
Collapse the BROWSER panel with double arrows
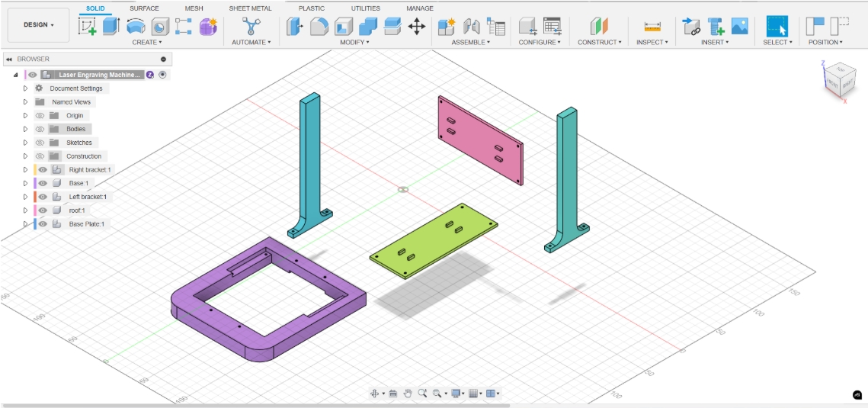(x=9, y=59)
